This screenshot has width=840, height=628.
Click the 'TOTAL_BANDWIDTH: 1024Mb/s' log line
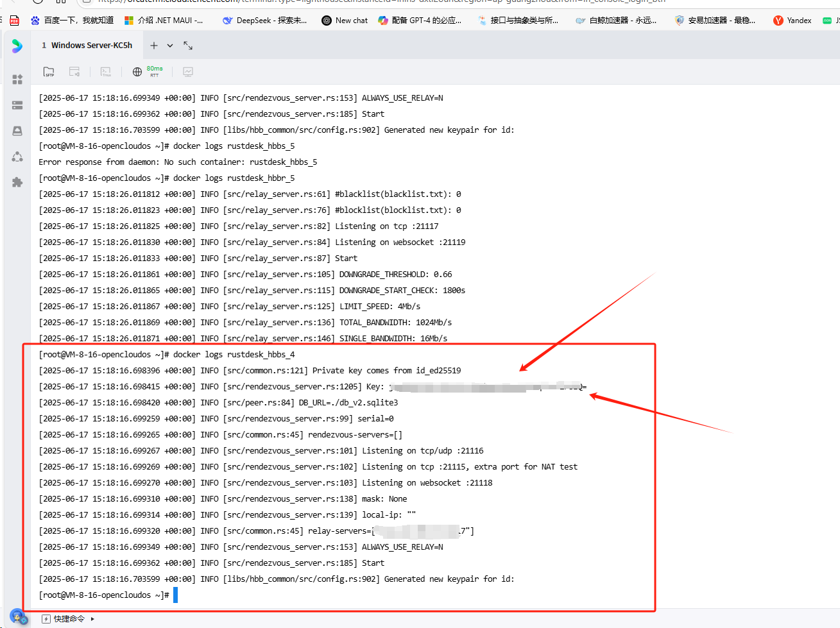(245, 323)
